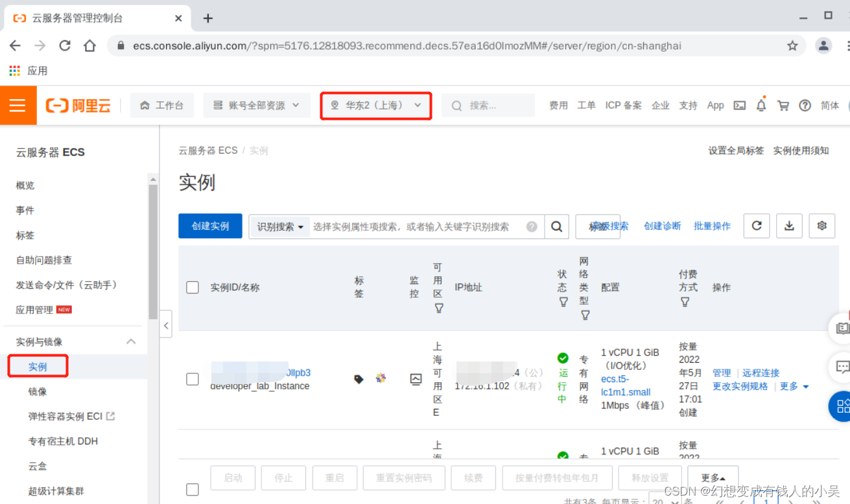Reload the current page

65,46
